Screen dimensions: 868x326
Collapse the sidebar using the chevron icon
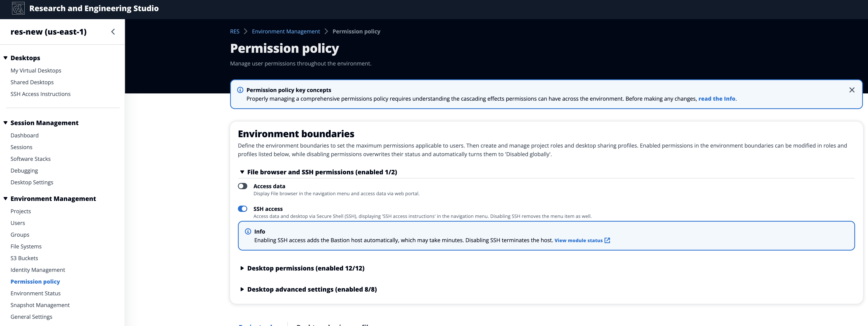(113, 31)
